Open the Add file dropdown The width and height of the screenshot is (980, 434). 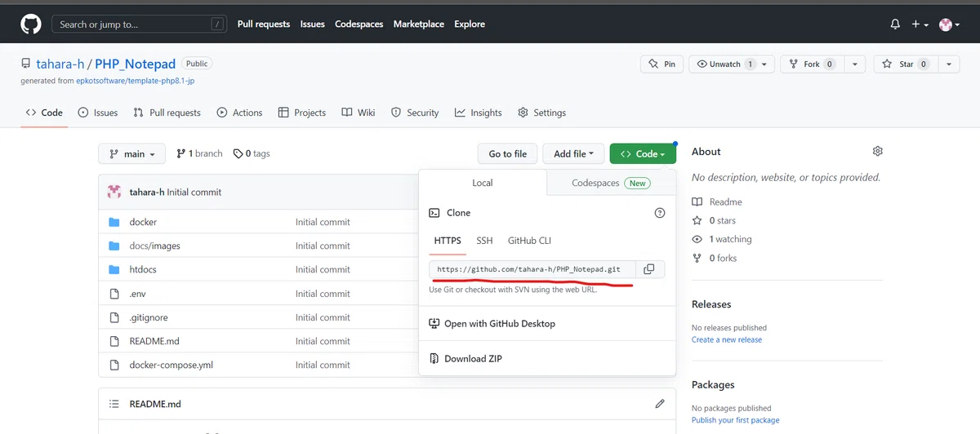[574, 153]
